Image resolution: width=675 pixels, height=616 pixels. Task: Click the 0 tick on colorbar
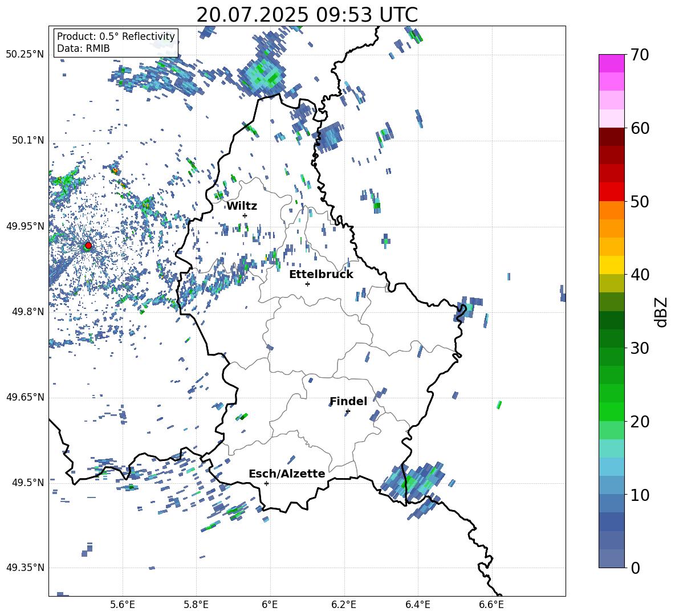coord(636,568)
